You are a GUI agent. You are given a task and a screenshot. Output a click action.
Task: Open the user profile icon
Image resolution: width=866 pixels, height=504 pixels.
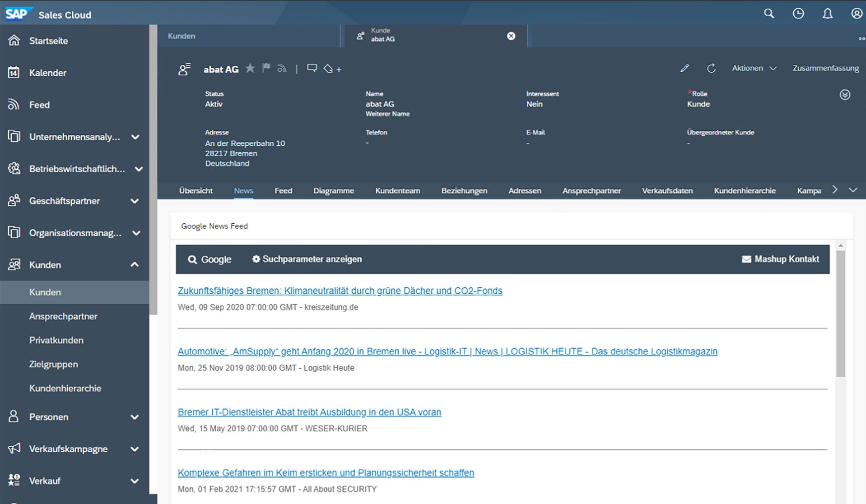coord(857,14)
